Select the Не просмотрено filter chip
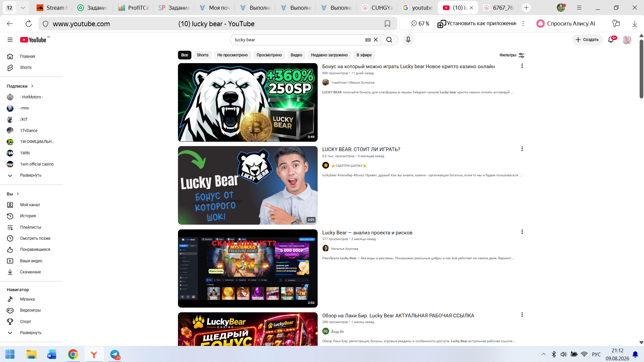Viewport: 644px width, 362px height. [x=232, y=55]
